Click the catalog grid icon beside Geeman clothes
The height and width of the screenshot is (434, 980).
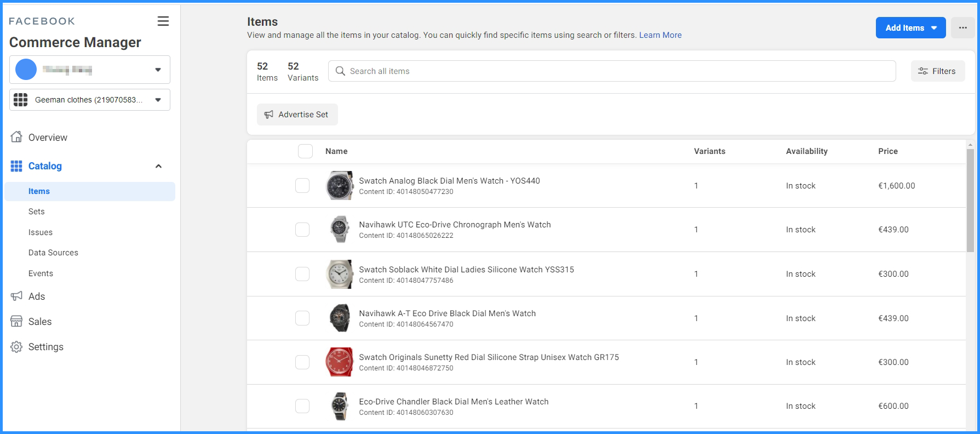pyautogui.click(x=21, y=100)
